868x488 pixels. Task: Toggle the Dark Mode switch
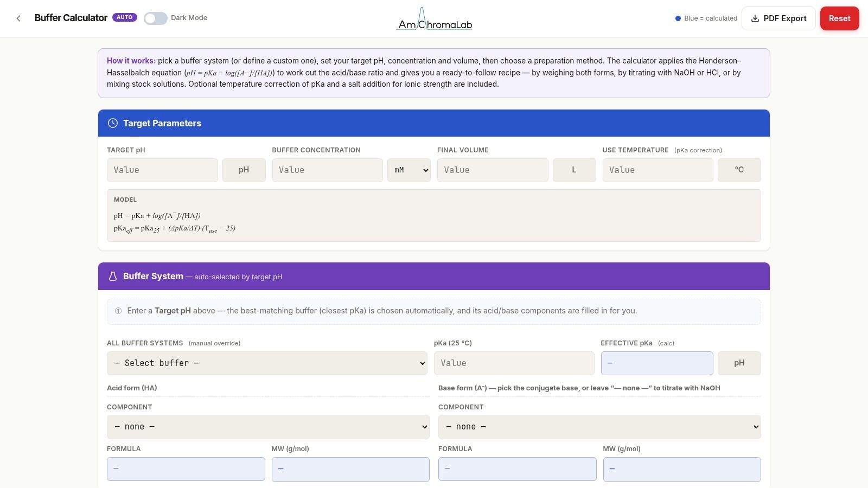[x=156, y=18]
